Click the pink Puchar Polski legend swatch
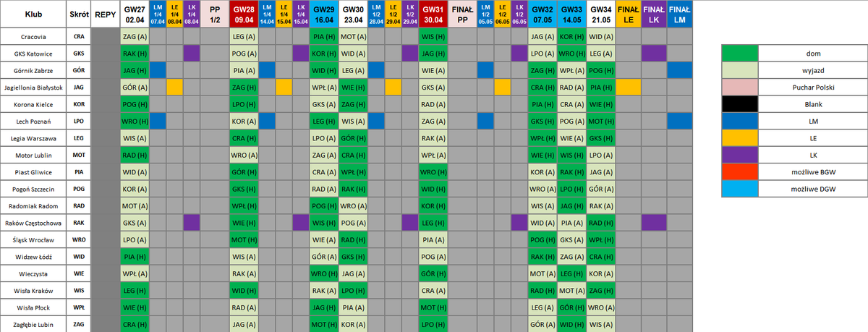Screen dimensions: 868x332 pos(739,86)
